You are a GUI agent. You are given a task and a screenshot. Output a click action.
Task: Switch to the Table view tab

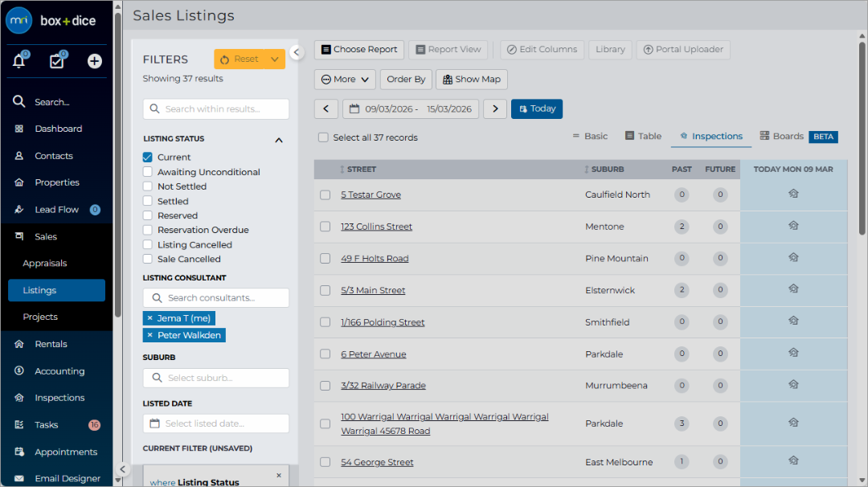pos(643,136)
